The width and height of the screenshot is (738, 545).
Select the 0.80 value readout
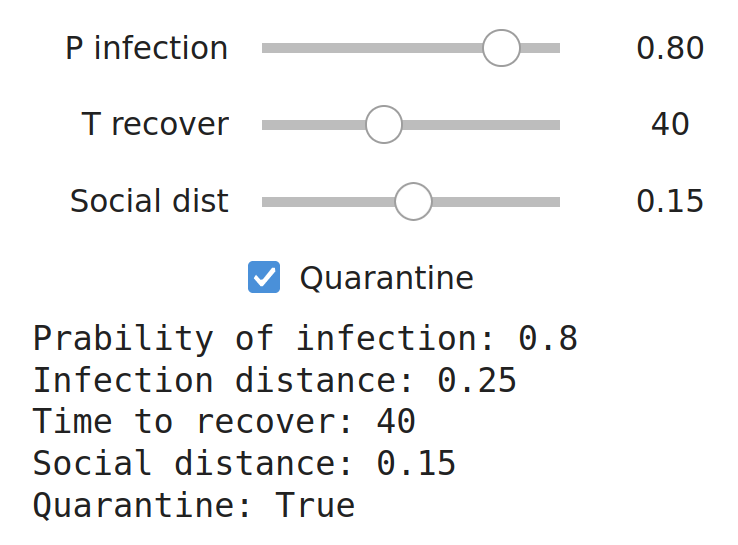coord(670,48)
